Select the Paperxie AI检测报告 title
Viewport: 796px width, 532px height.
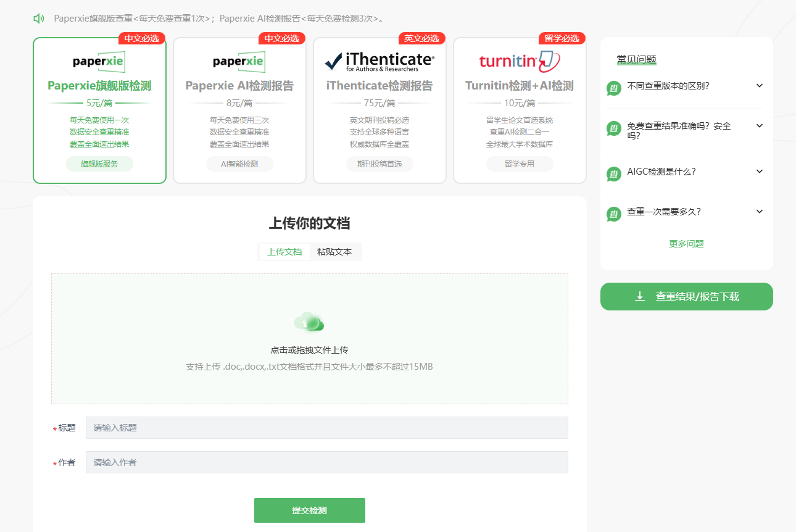click(x=239, y=86)
